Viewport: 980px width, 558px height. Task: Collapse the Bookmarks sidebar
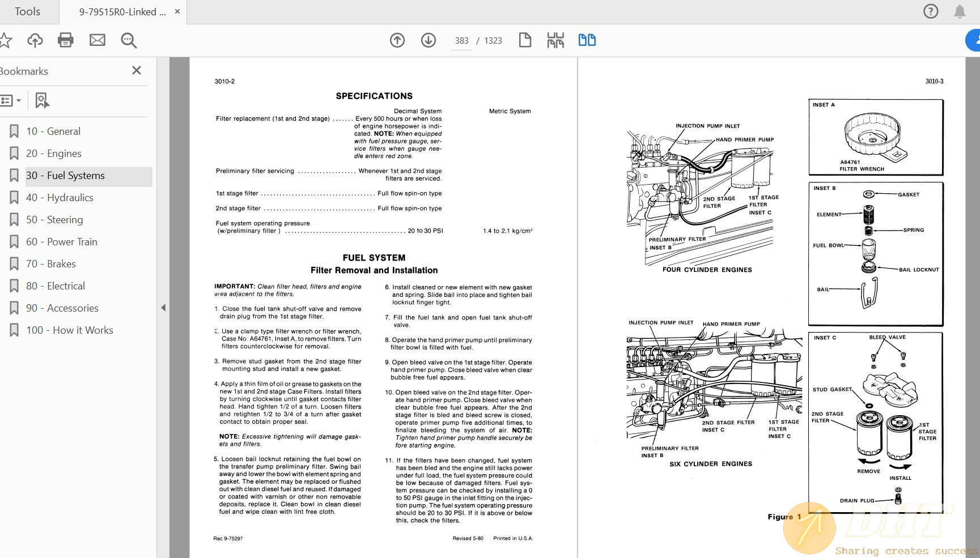pyautogui.click(x=136, y=70)
